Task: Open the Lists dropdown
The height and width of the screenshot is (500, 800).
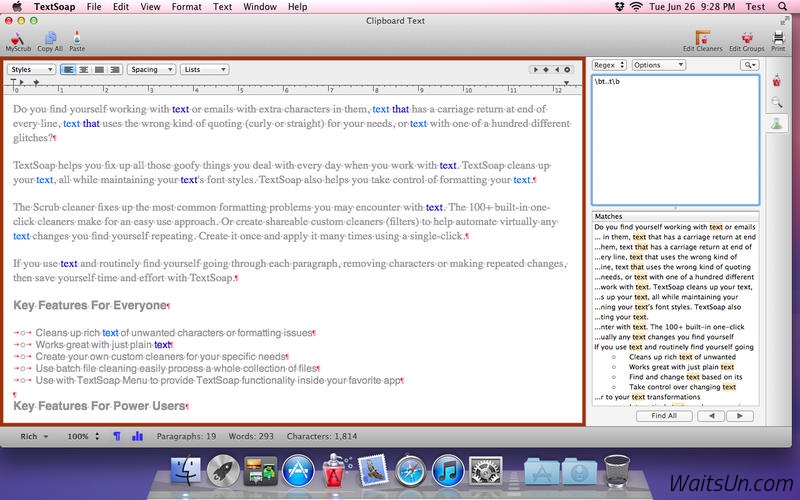Action: coord(204,69)
